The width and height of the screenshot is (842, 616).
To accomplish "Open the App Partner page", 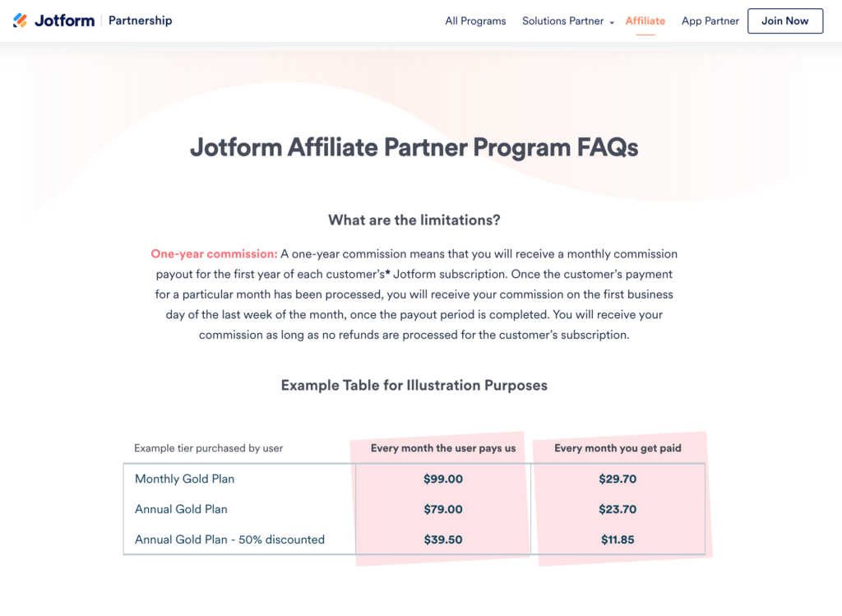I will pos(710,21).
